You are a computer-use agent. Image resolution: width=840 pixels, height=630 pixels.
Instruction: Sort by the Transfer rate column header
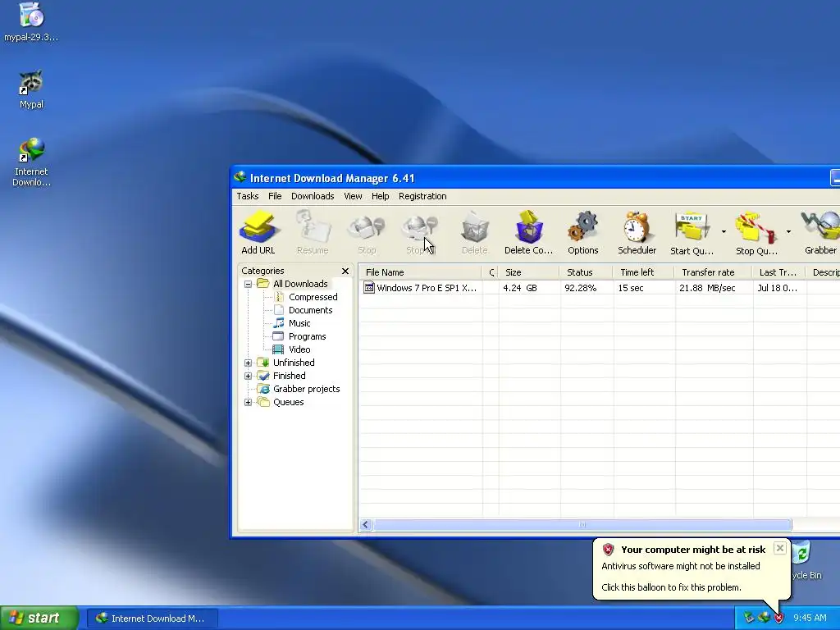[713, 272]
